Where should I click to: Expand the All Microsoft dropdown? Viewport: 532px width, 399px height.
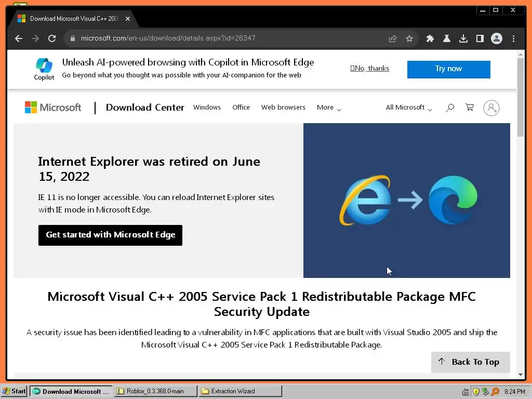pos(408,108)
